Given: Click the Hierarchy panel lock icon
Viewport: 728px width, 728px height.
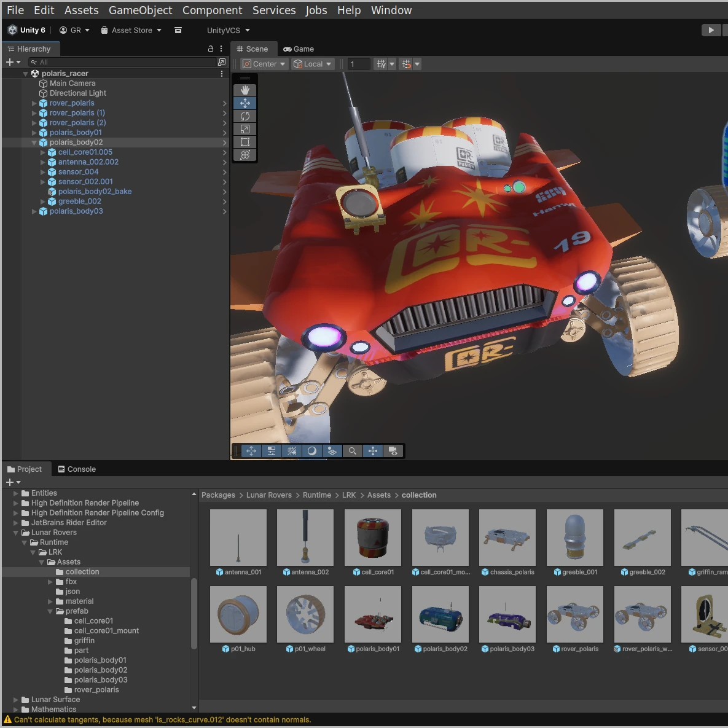Looking at the screenshot, I should pyautogui.click(x=210, y=49).
